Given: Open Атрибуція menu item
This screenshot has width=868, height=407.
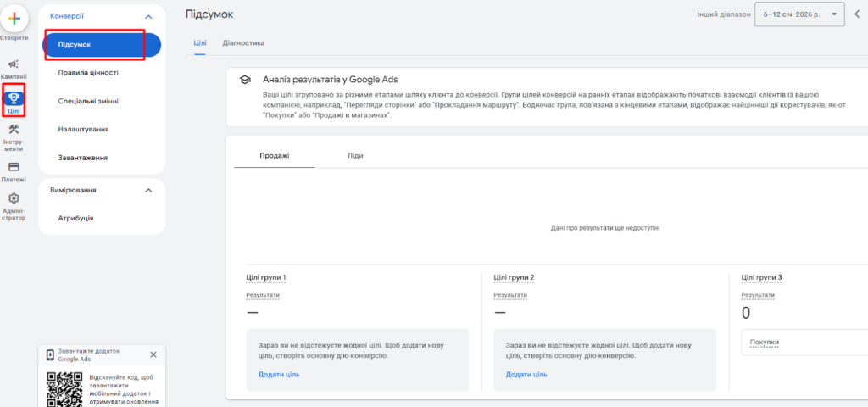Looking at the screenshot, I should point(75,218).
